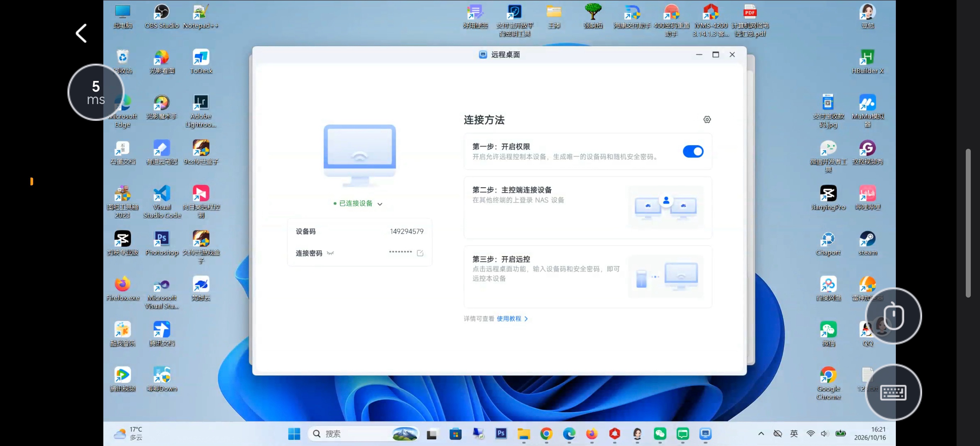Open OBS Studio desktop icon
Image resolution: width=980 pixels, height=446 pixels.
pyautogui.click(x=162, y=17)
